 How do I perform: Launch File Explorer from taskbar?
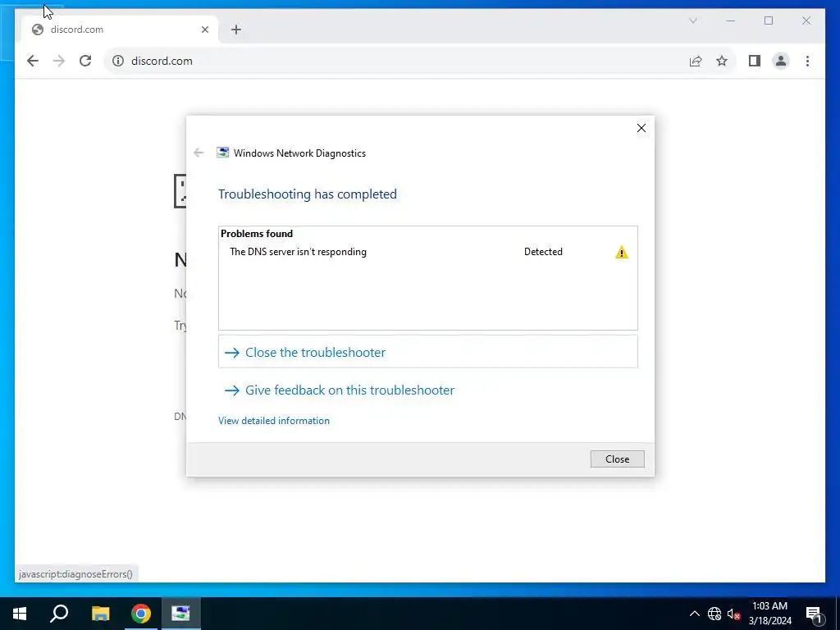click(100, 614)
